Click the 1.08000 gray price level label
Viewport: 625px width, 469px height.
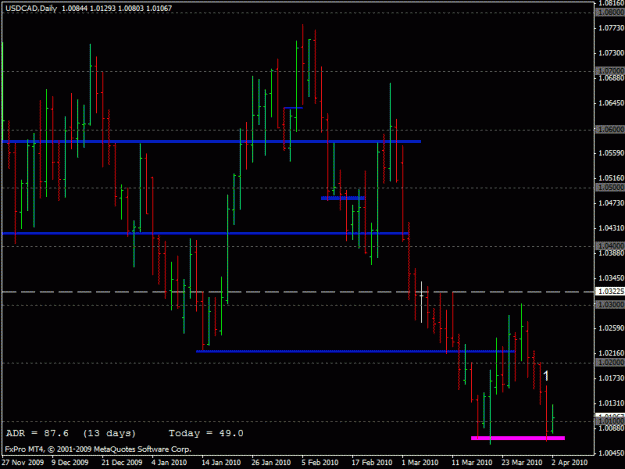[x=610, y=12]
